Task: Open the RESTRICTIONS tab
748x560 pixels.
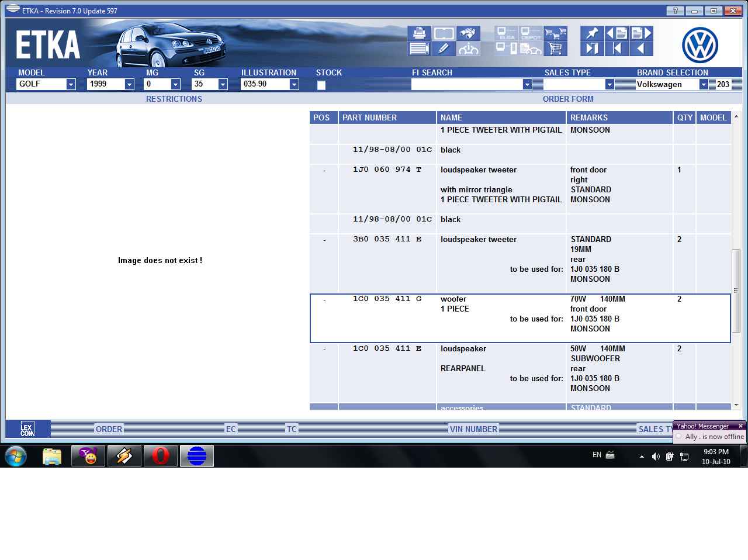Action: tap(174, 99)
